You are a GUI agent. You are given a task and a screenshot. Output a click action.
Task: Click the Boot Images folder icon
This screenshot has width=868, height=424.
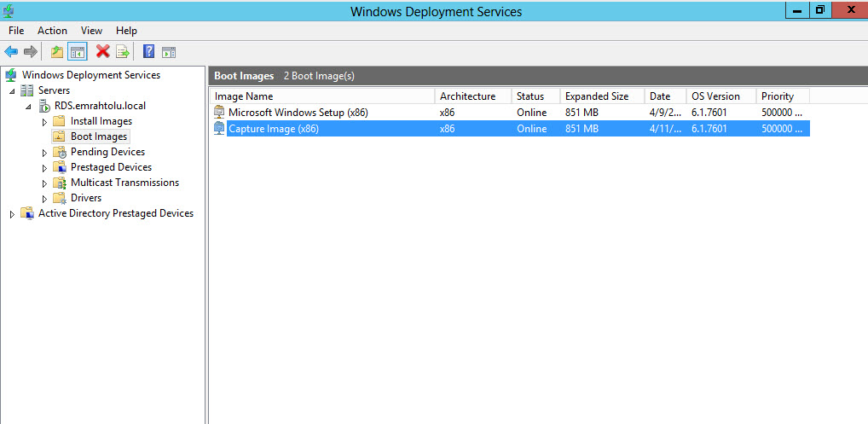[59, 136]
